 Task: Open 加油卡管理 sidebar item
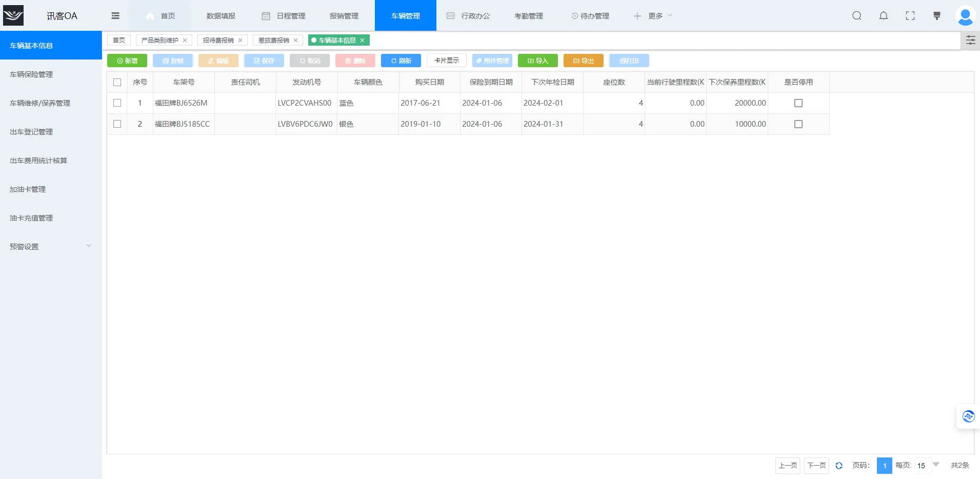(x=51, y=189)
